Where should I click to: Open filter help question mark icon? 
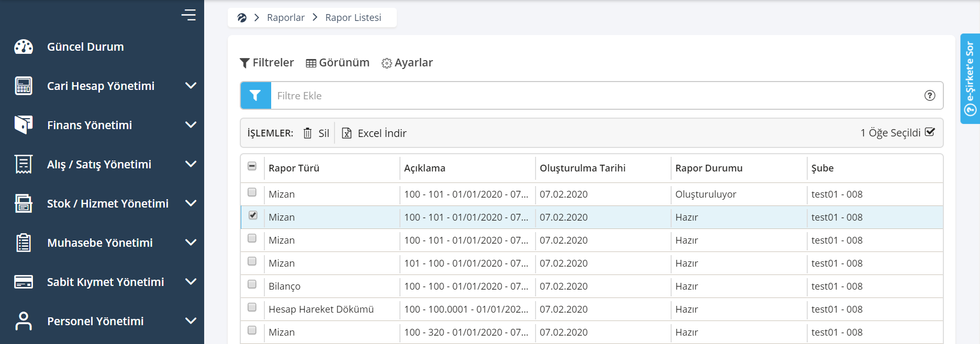930,96
